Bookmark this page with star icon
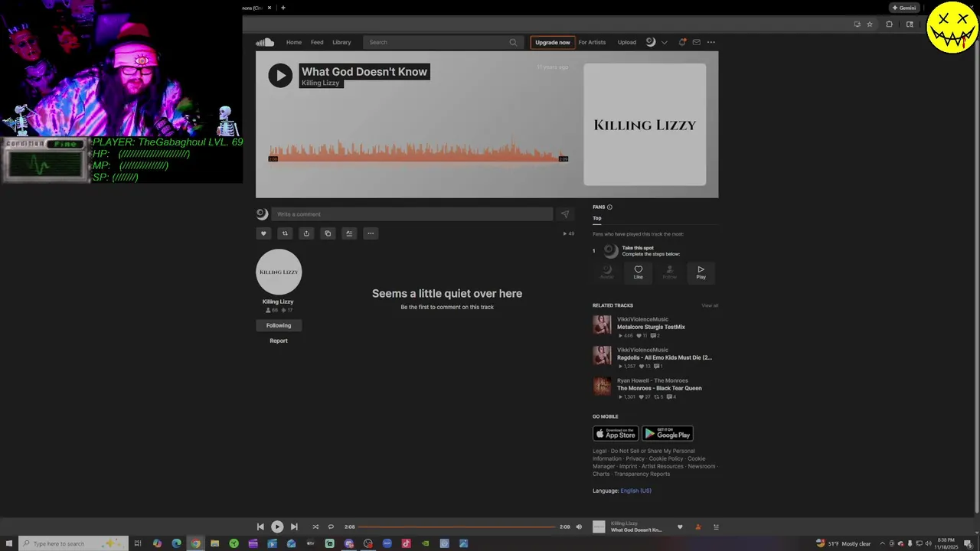The image size is (980, 551). pos(870,24)
